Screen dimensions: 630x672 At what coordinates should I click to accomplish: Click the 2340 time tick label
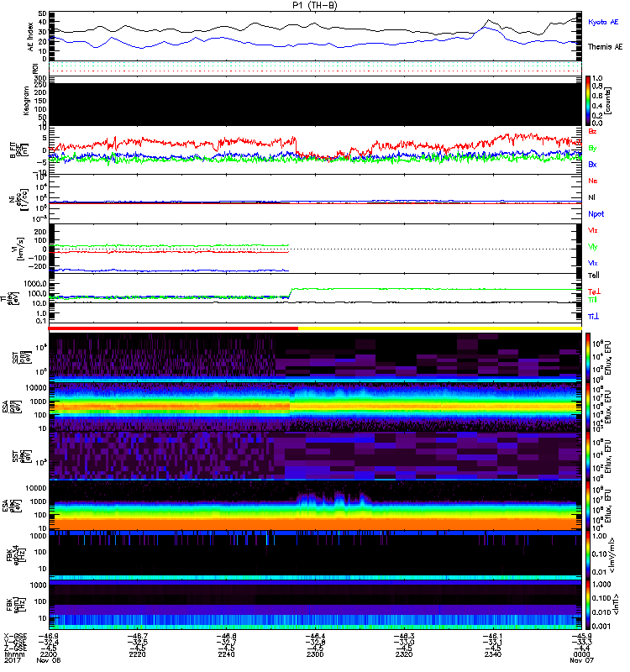[491, 654]
